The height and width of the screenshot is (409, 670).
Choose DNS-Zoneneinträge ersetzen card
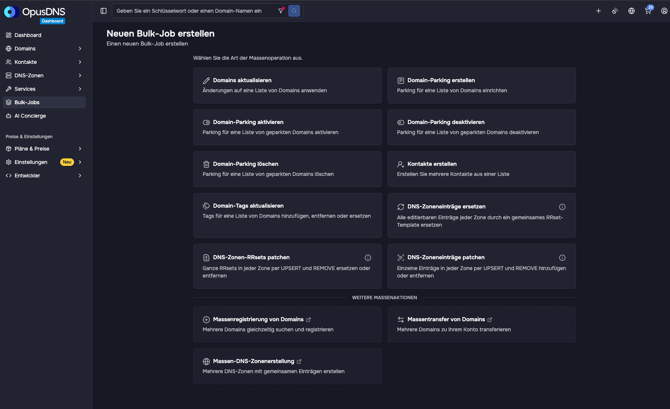(x=482, y=215)
